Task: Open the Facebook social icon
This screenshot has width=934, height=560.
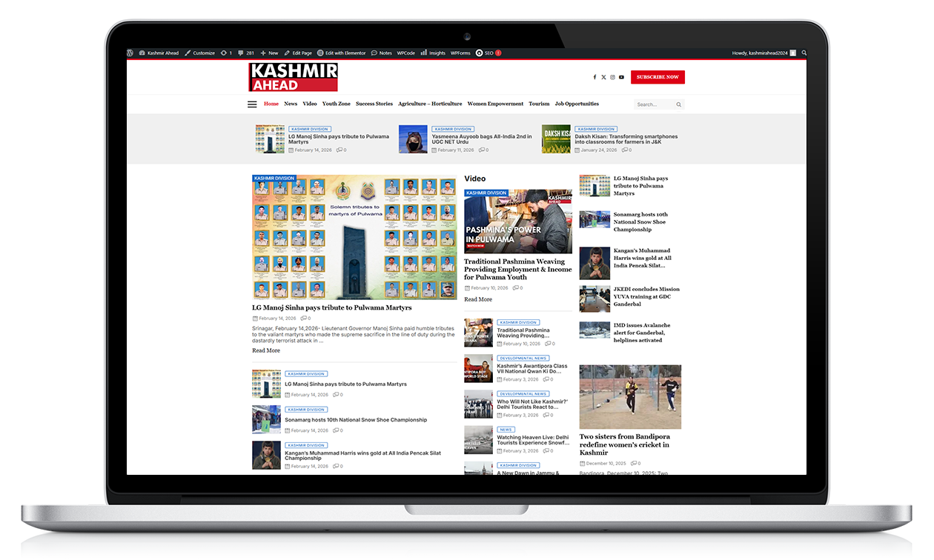Action: click(x=594, y=77)
